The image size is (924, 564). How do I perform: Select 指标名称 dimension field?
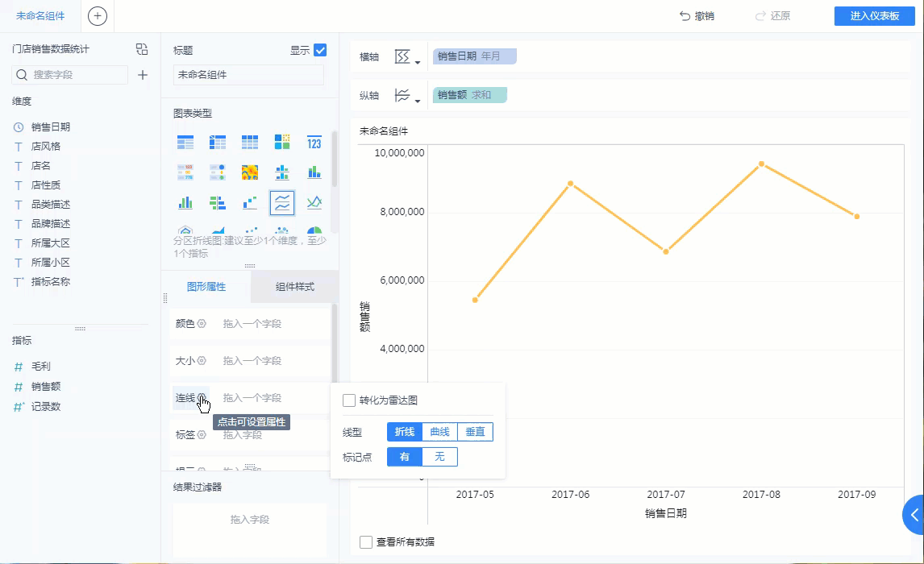51,281
